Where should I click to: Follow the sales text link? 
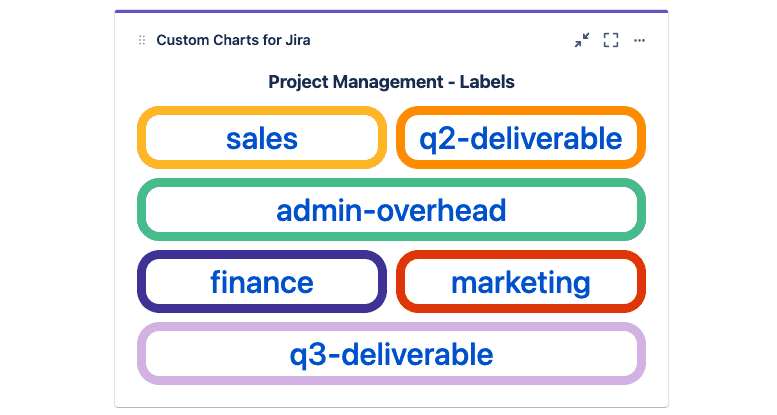pos(262,138)
